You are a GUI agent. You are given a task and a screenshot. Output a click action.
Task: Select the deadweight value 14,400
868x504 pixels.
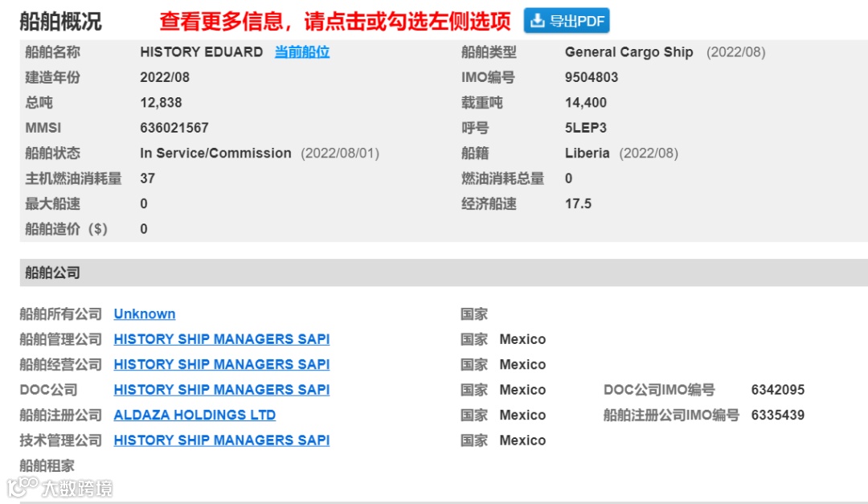(x=586, y=102)
